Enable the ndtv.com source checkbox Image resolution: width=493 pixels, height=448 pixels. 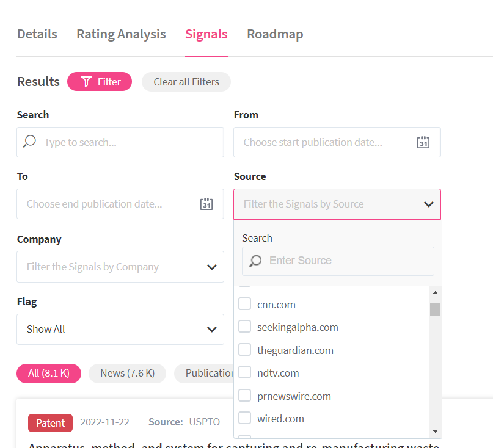pos(245,372)
